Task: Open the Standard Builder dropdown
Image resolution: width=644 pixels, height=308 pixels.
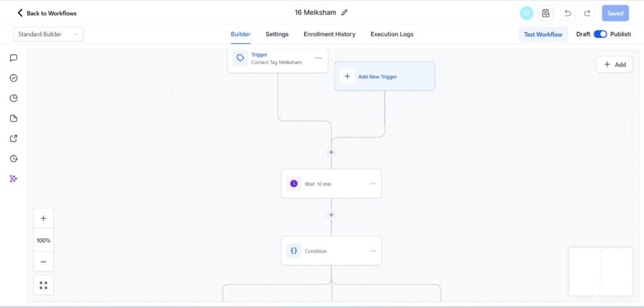Action: (48, 34)
